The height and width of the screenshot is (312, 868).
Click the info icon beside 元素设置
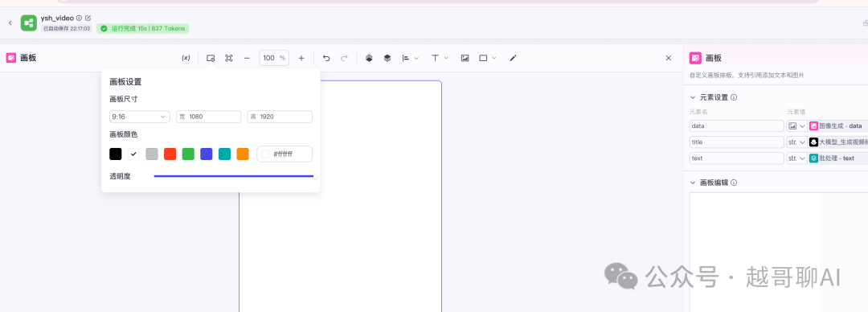(734, 97)
